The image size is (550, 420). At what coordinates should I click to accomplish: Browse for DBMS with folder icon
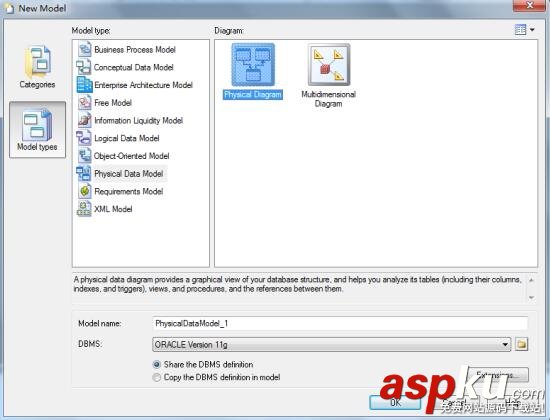pos(522,344)
